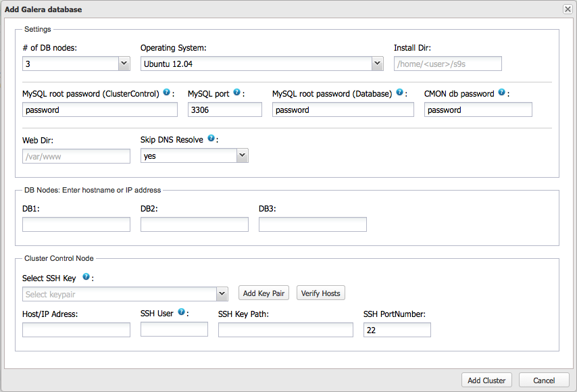Click the Verify Hosts button
The image size is (577, 392).
tap(321, 293)
